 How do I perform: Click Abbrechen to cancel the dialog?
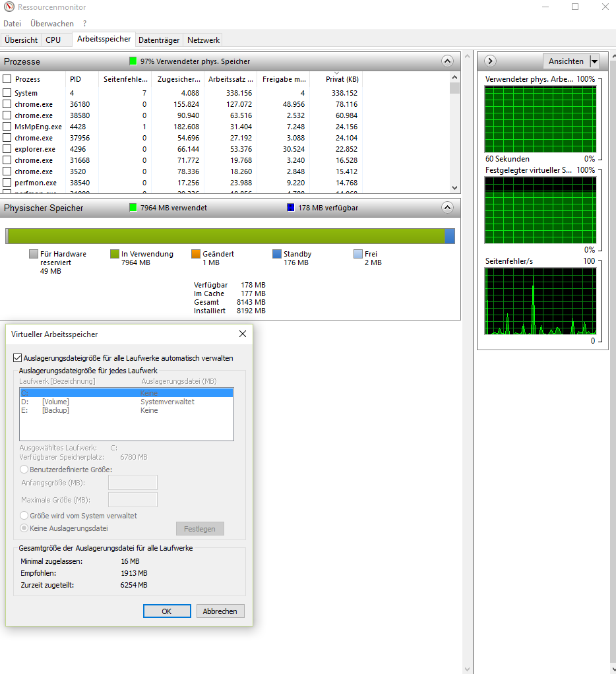click(x=220, y=611)
